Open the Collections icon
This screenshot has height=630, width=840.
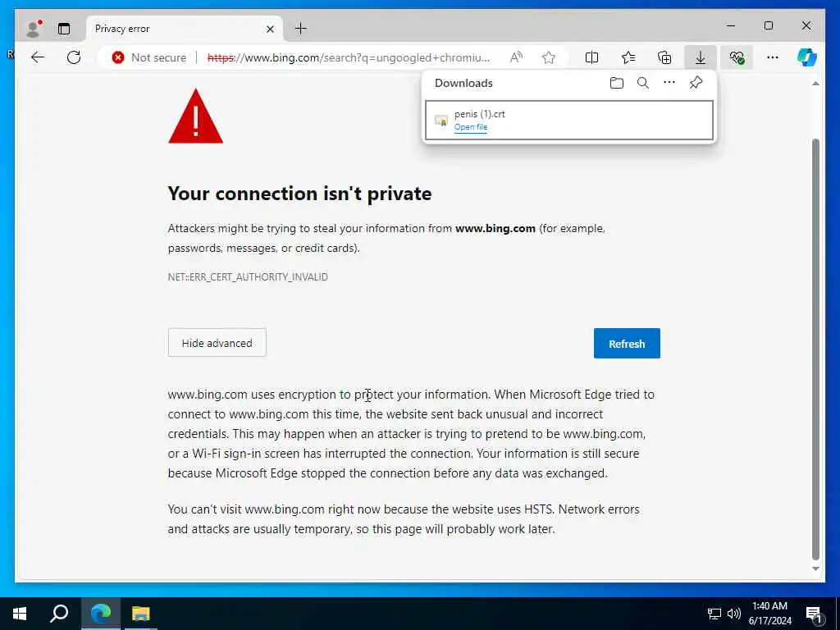click(664, 57)
